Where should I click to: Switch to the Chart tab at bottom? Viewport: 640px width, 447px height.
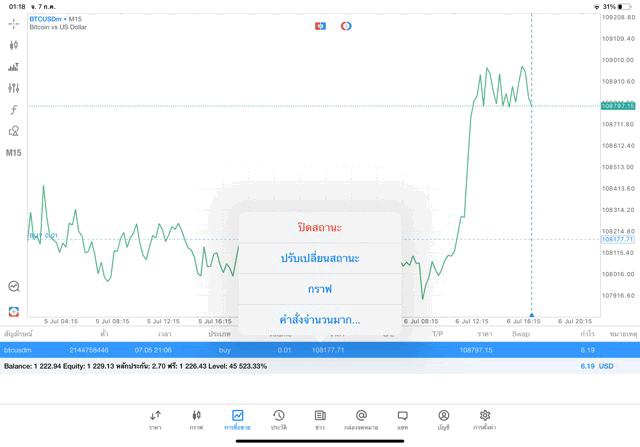[x=196, y=419]
